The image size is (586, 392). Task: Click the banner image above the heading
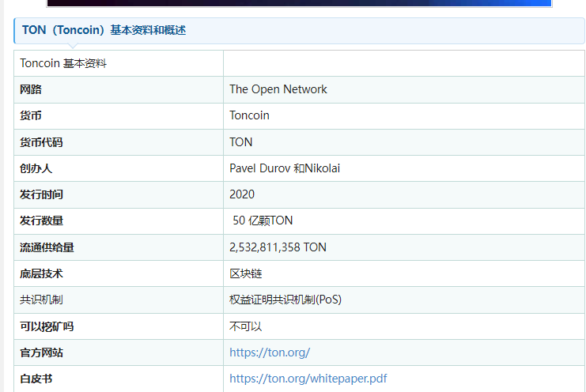click(x=299, y=3)
